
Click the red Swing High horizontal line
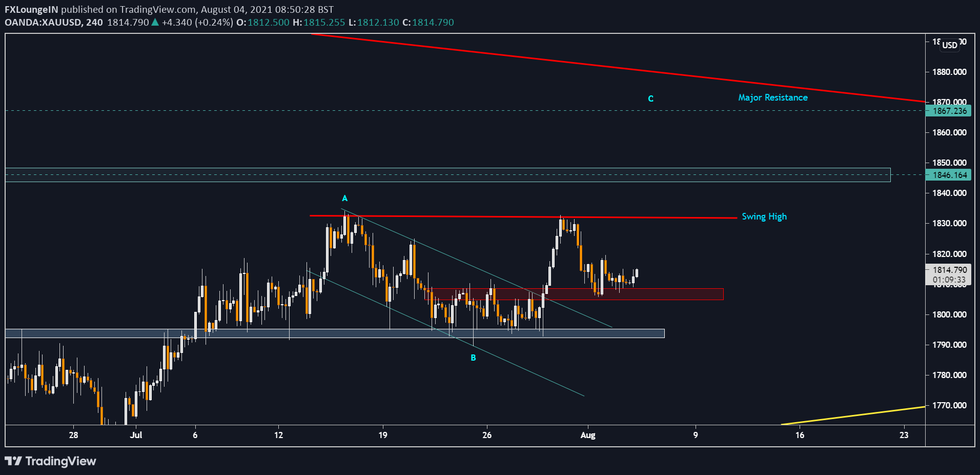[x=523, y=217]
